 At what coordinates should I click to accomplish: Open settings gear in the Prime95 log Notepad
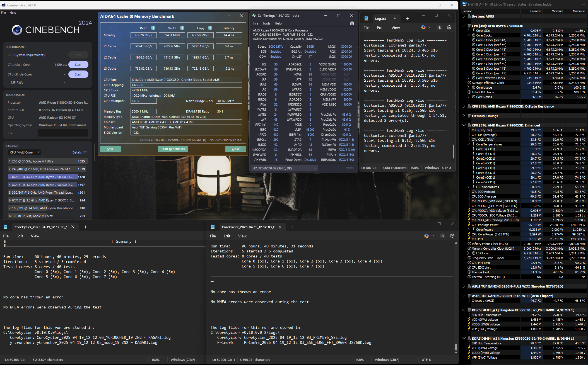tap(452, 236)
